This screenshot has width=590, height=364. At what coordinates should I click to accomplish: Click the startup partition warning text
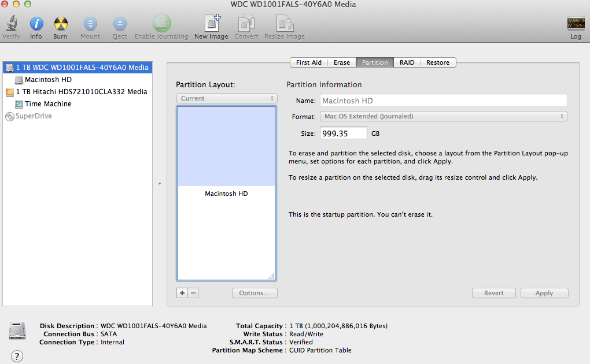tap(360, 214)
